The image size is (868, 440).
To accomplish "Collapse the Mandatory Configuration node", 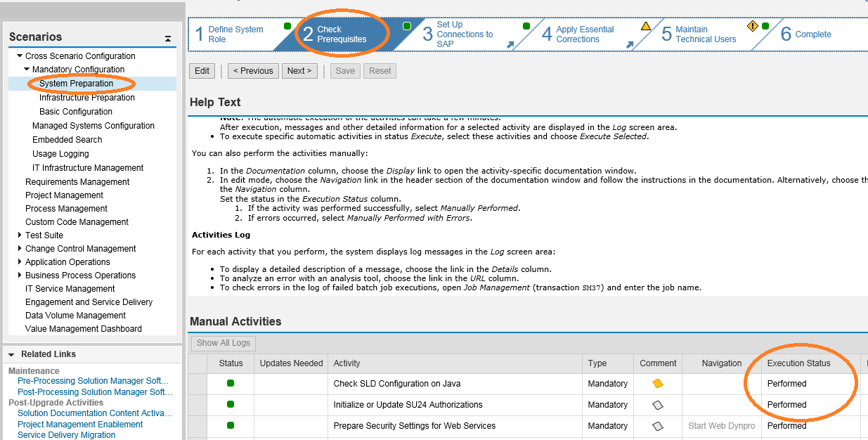I will click(x=27, y=69).
